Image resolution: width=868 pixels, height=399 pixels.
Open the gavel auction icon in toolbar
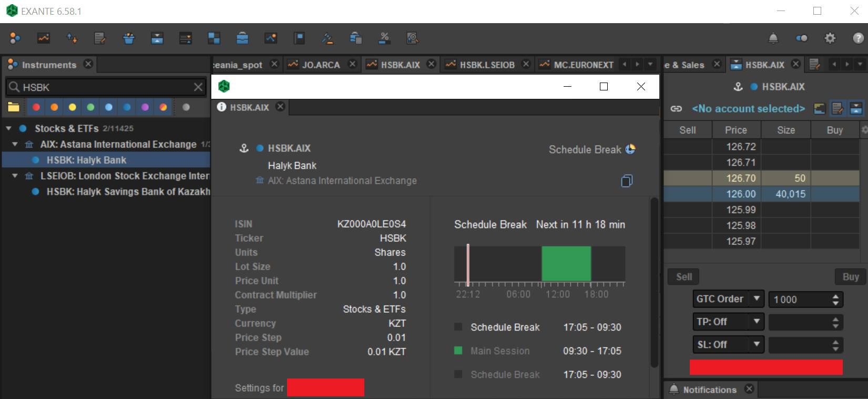pyautogui.click(x=328, y=38)
